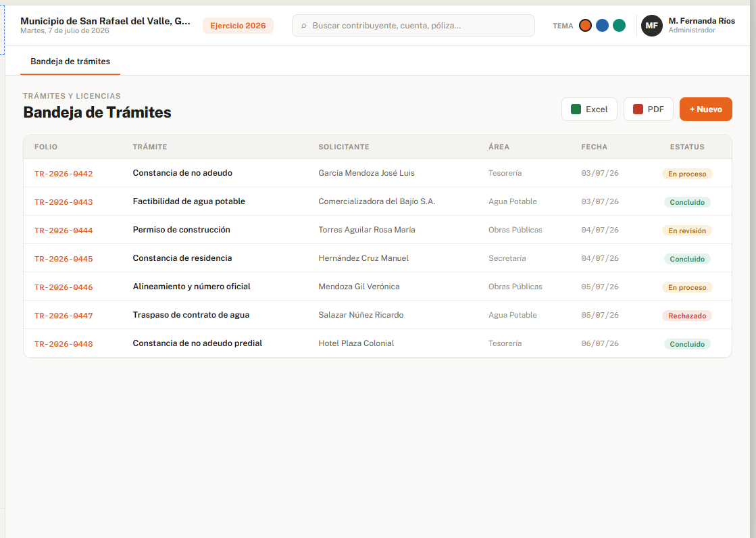Open folio TR-2026-0447
Screen dimensions: 756x538
point(64,316)
